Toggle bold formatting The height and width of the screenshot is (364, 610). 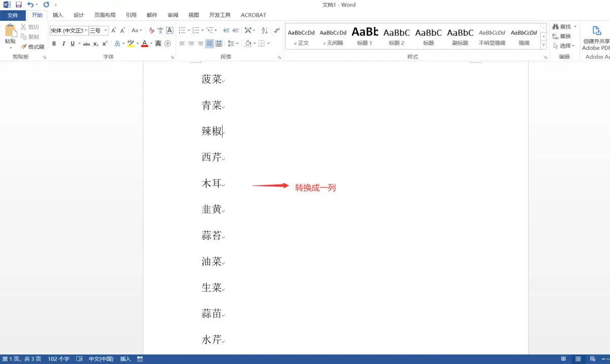point(53,43)
